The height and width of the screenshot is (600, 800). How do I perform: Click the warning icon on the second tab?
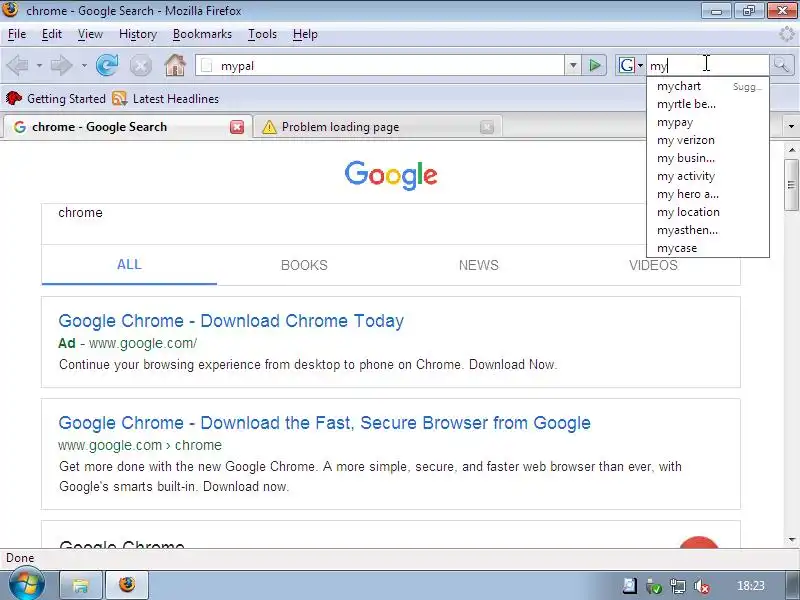tap(269, 127)
